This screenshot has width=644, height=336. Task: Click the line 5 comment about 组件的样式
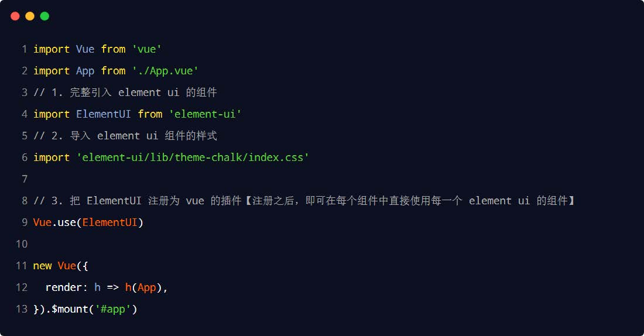[x=125, y=136]
